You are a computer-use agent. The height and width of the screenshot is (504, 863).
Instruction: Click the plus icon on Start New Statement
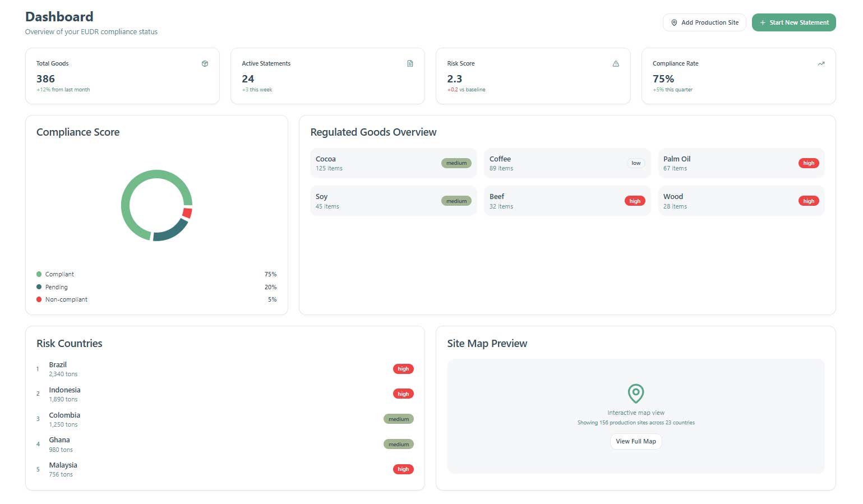click(x=763, y=23)
